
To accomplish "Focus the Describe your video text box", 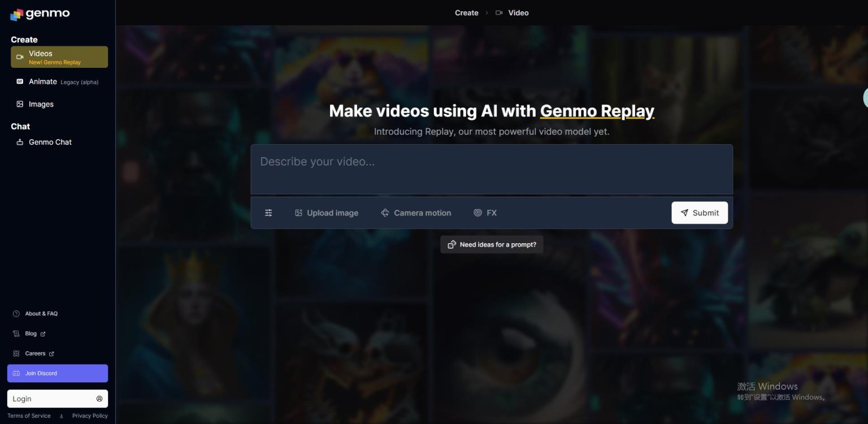I will pyautogui.click(x=491, y=169).
